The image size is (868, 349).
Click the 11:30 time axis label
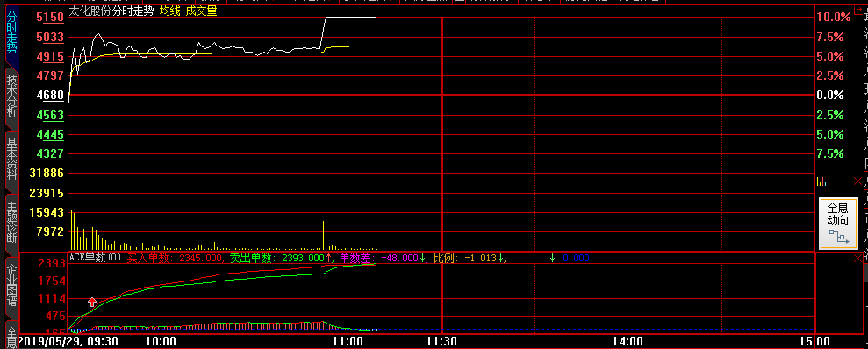pos(441,341)
